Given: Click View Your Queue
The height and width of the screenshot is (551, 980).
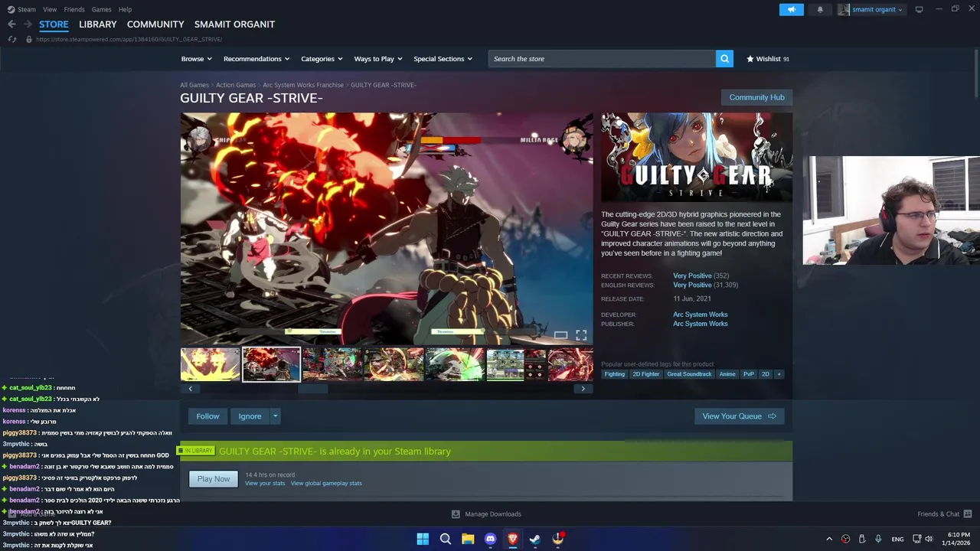Looking at the screenshot, I should point(739,416).
